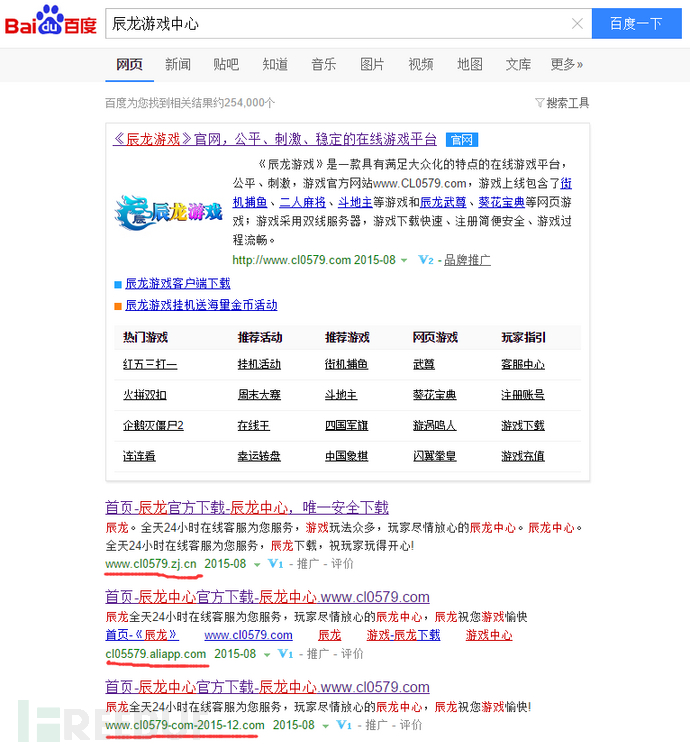Click V1 icon beside cl0579.zj.cn
The image size is (690, 749).
(276, 564)
